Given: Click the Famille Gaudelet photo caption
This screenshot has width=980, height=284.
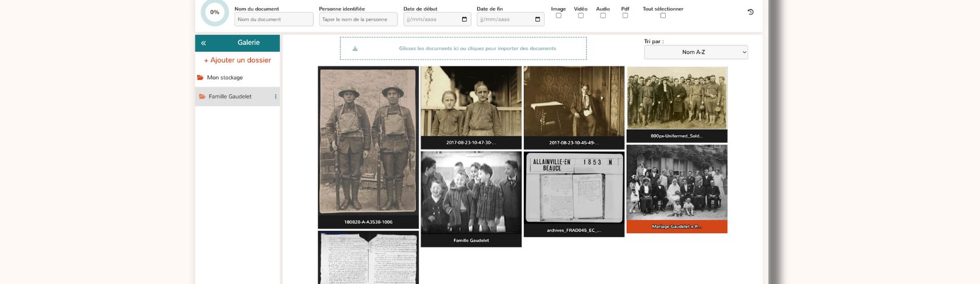Looking at the screenshot, I should pyautogui.click(x=471, y=240).
